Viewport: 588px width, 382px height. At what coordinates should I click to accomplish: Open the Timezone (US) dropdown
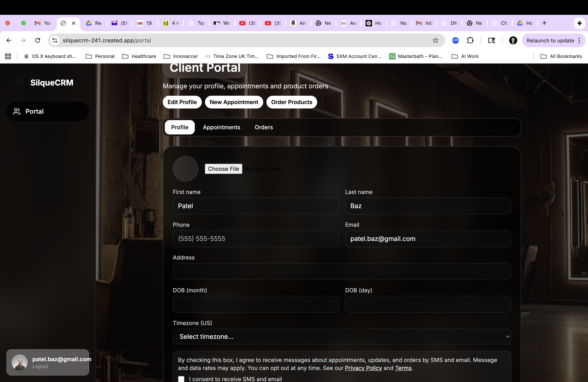click(342, 337)
